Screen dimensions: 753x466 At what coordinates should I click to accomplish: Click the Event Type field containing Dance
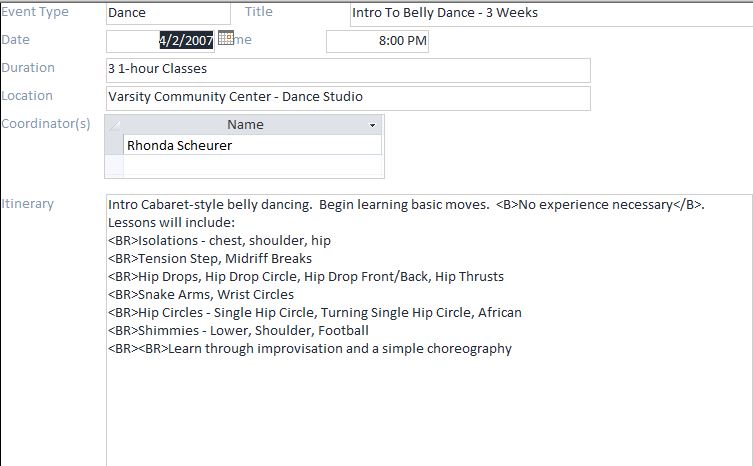point(167,13)
